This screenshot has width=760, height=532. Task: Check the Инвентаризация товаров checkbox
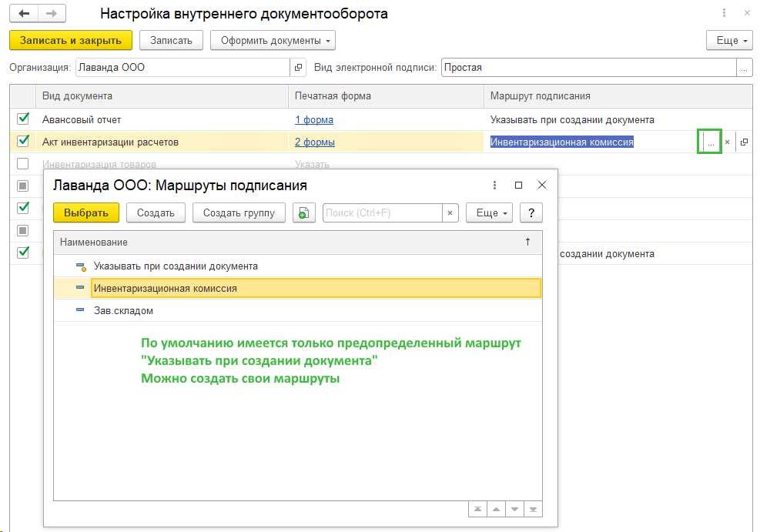click(23, 164)
